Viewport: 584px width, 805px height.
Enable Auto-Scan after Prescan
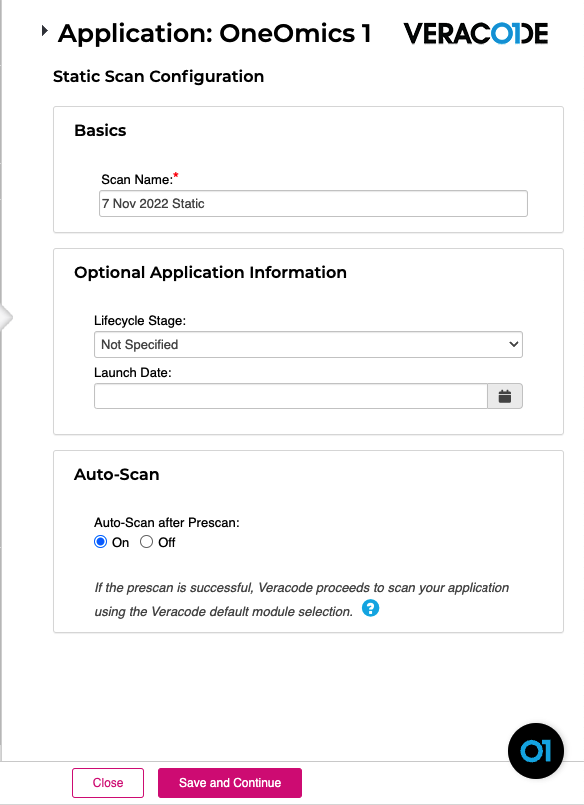coord(100,541)
